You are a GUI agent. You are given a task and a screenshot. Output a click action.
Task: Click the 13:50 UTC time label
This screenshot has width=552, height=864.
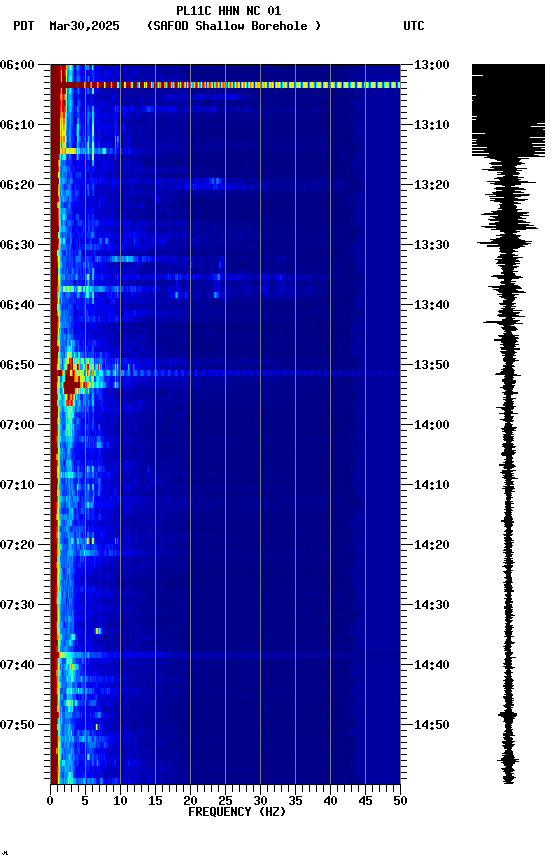pos(431,365)
